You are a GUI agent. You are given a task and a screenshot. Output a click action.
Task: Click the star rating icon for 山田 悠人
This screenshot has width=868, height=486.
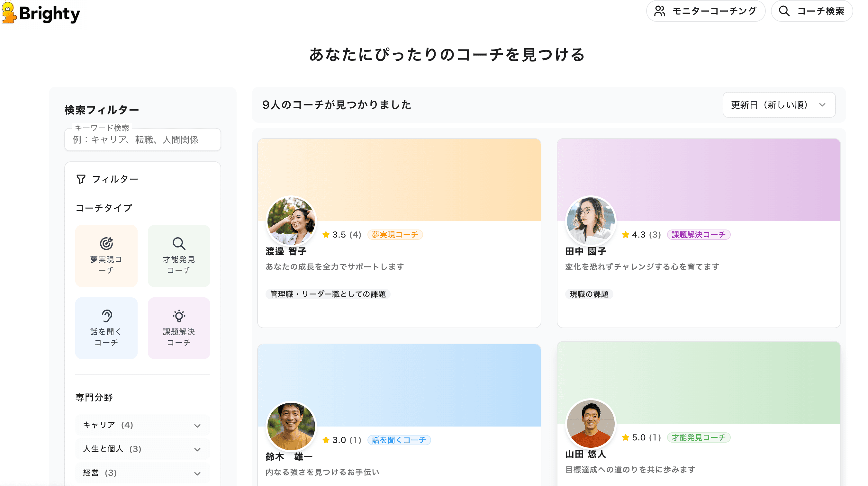(x=625, y=437)
